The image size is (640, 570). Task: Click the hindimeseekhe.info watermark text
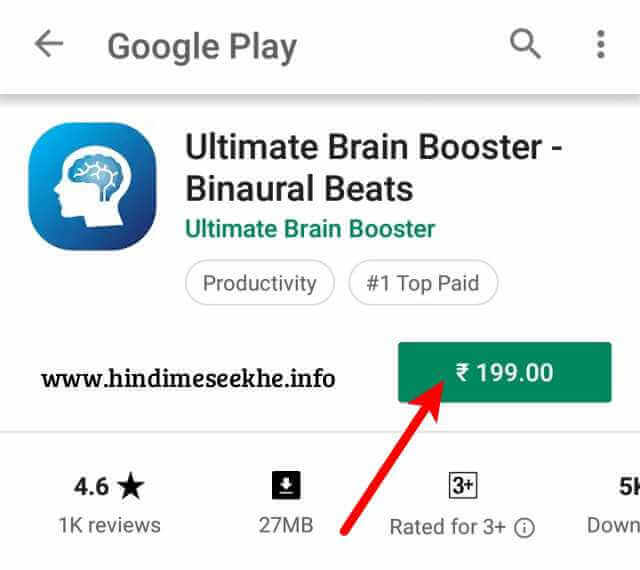[x=188, y=379]
